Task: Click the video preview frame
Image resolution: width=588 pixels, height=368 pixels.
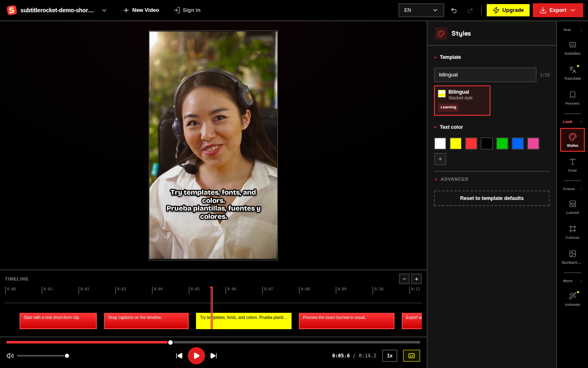Action: coord(213,145)
